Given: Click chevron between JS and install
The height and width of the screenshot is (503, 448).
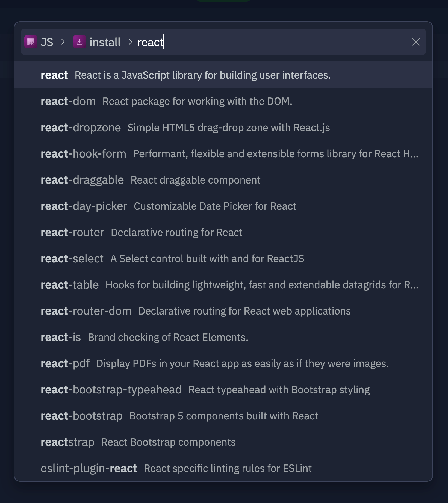Looking at the screenshot, I should [63, 42].
